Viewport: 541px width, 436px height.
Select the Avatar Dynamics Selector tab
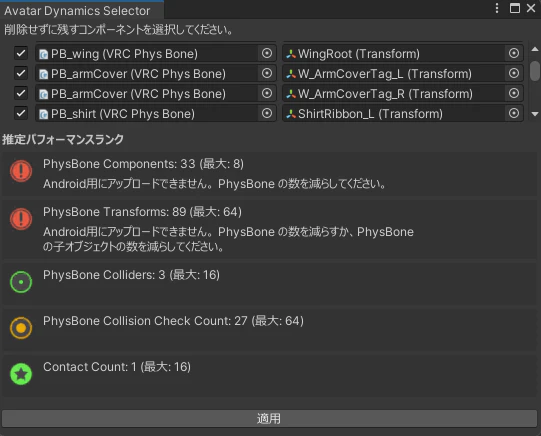(82, 11)
